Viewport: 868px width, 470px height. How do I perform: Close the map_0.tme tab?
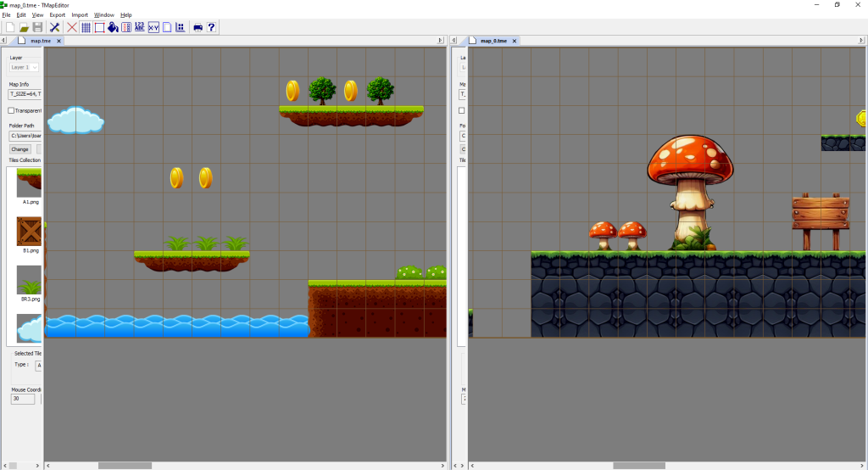click(x=515, y=41)
